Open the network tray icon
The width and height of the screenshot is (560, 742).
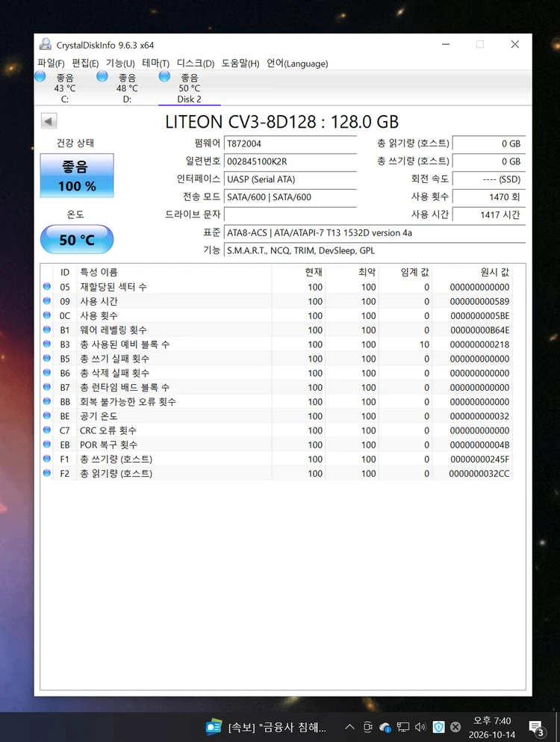point(403,727)
